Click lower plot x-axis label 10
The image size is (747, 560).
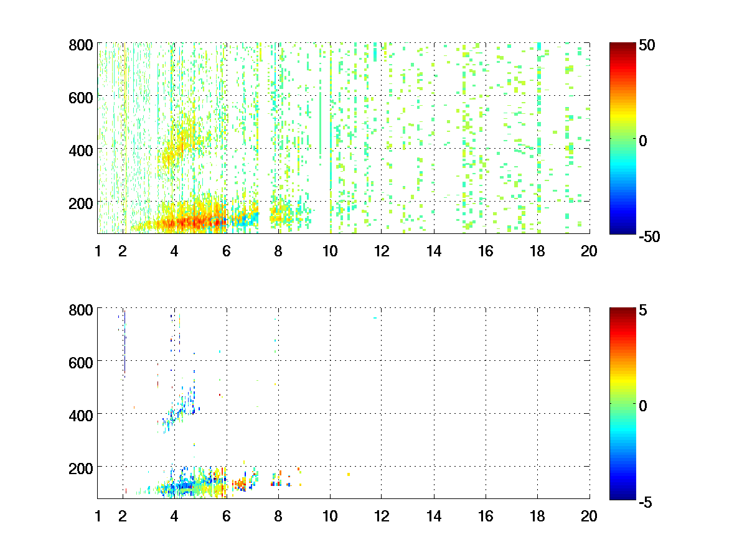(330, 516)
